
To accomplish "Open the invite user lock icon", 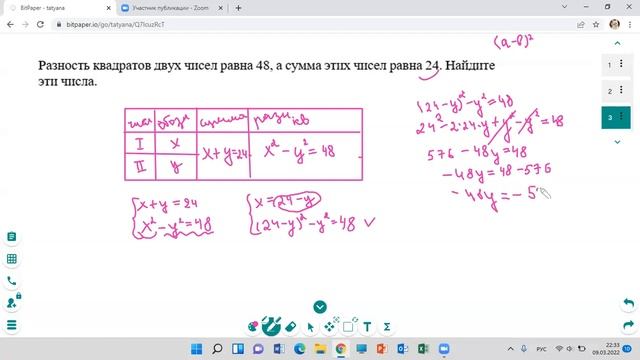I will (x=13, y=302).
